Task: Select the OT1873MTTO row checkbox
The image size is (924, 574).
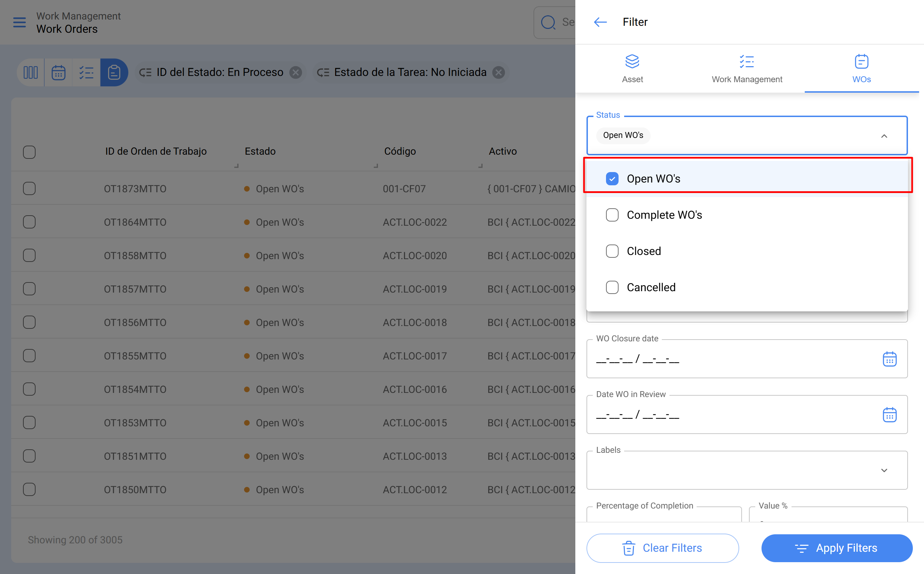Action: coord(29,189)
